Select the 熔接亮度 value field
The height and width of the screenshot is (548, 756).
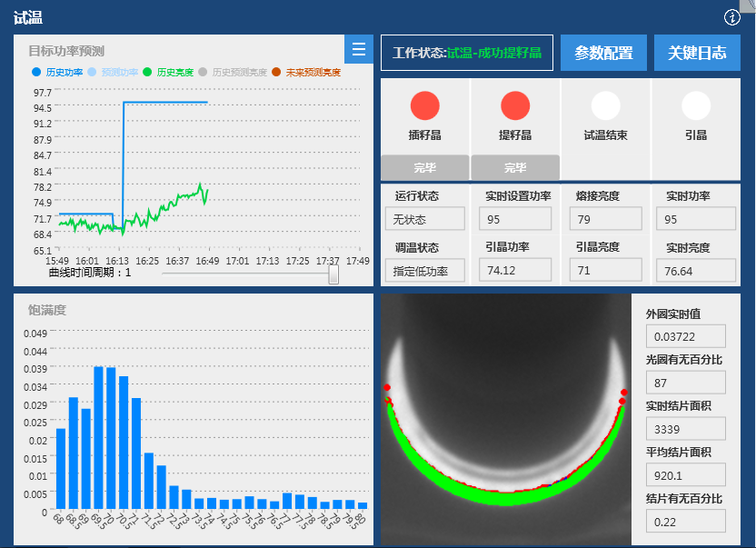tap(605, 219)
